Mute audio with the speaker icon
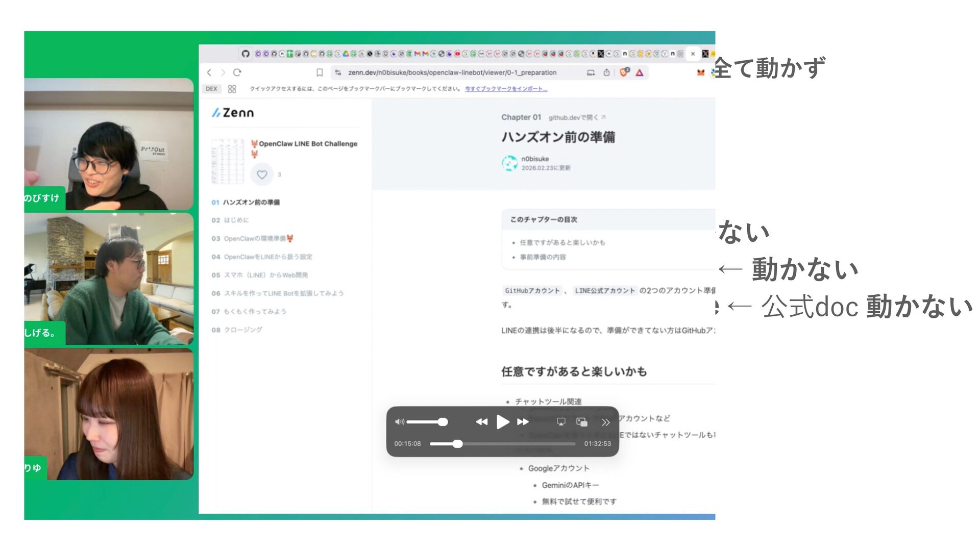 coord(399,422)
